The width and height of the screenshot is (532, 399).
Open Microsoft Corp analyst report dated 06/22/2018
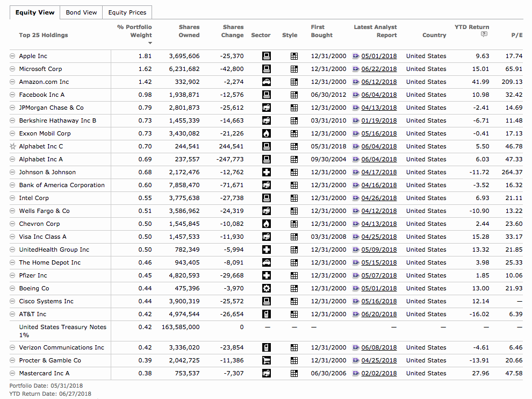coord(379,69)
